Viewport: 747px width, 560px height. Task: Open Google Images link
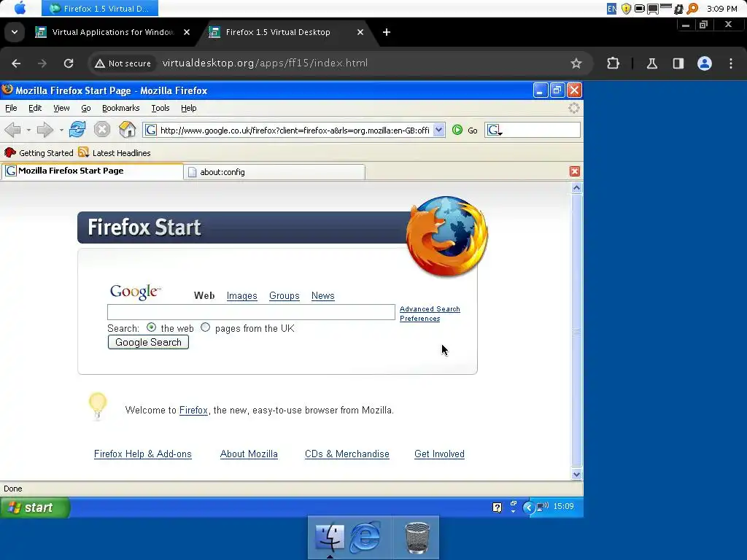[241, 296]
